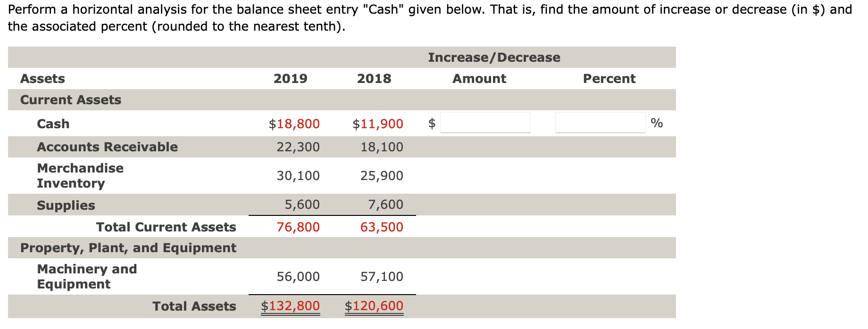Select the Assets column header
Viewport: 868px width, 329px height.
pyautogui.click(x=42, y=78)
